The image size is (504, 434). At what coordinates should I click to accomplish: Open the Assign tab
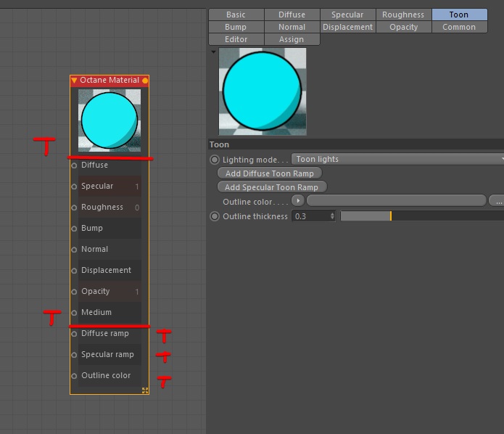coord(292,39)
